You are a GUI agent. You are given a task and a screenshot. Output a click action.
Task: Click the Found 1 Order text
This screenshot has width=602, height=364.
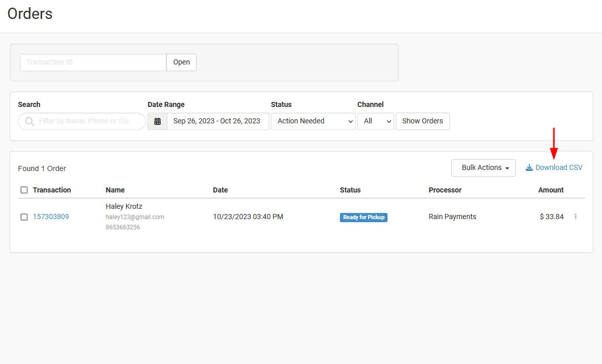coord(42,168)
